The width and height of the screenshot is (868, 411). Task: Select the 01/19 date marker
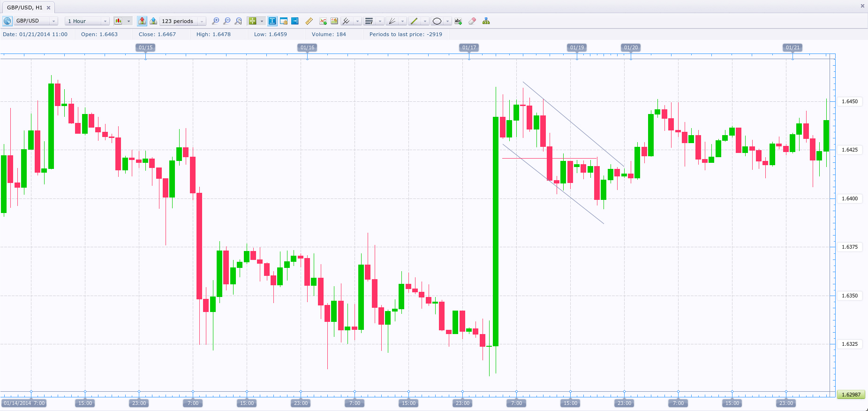click(577, 47)
